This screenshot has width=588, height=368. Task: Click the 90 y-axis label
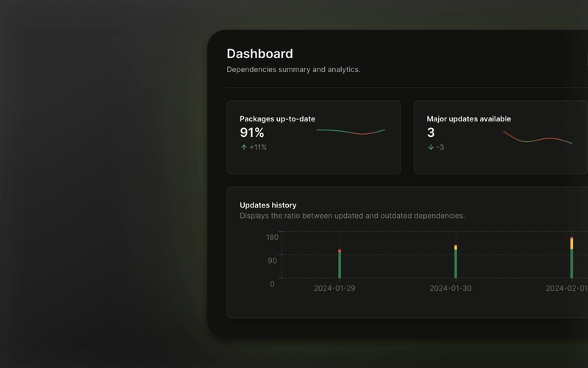coord(272,261)
